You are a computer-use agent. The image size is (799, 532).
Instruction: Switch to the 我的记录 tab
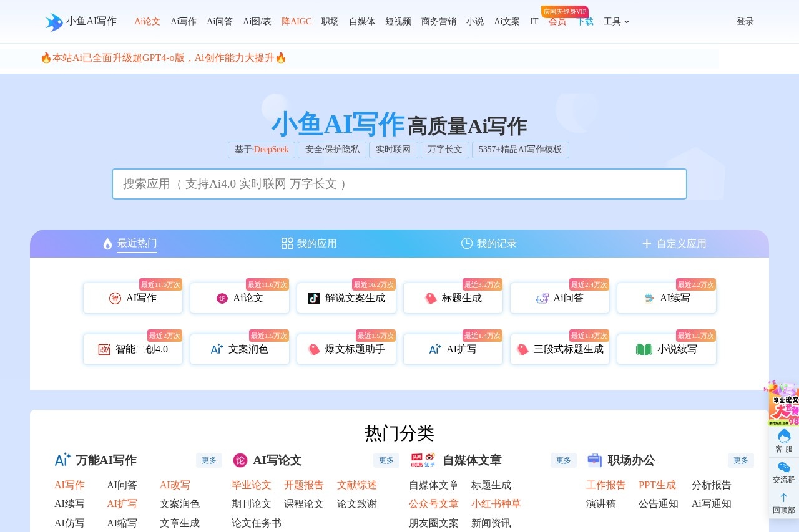coord(489,244)
